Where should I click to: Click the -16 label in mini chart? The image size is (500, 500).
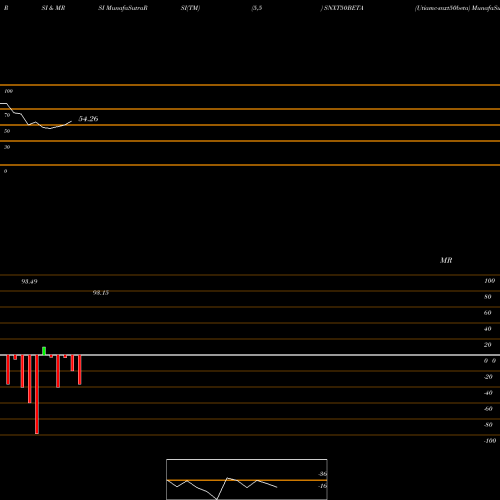[323, 486]
